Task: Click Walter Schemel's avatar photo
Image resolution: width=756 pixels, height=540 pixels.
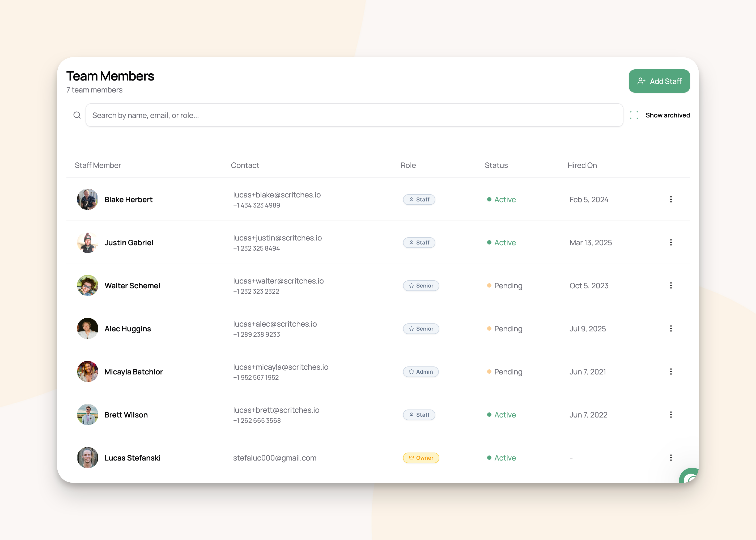Action: (87, 285)
